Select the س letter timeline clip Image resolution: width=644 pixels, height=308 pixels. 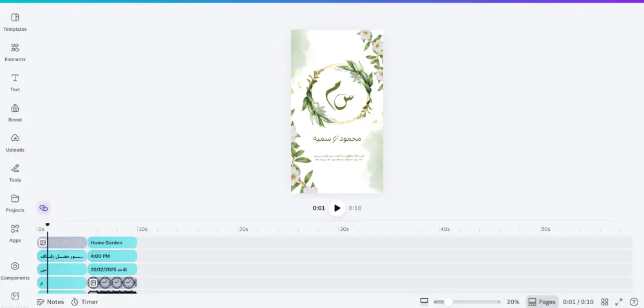[62, 269]
